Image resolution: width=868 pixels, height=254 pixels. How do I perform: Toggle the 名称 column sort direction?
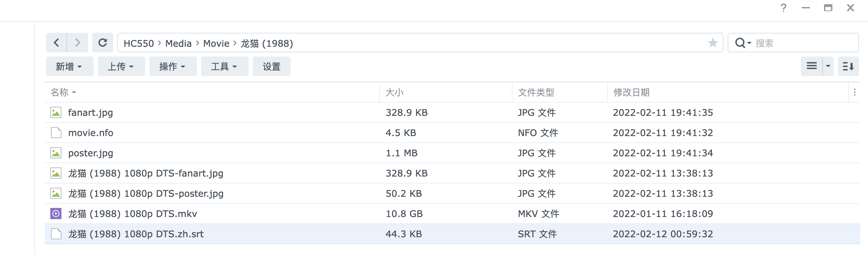pos(59,92)
